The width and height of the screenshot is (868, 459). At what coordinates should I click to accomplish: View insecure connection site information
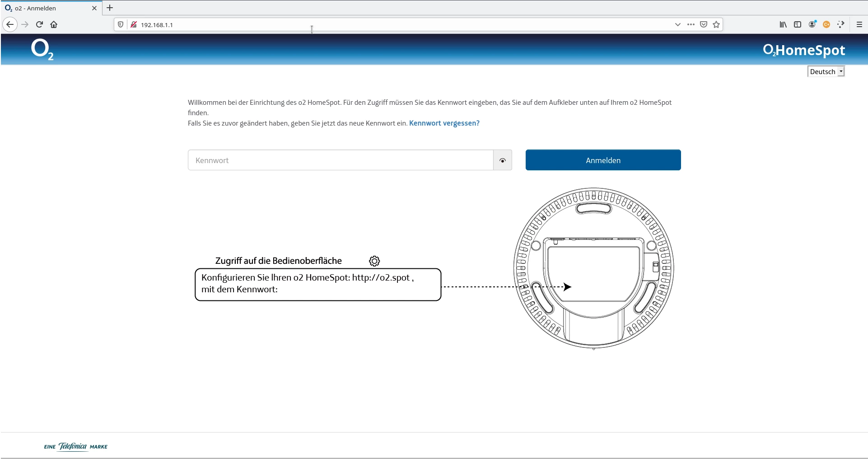point(134,24)
